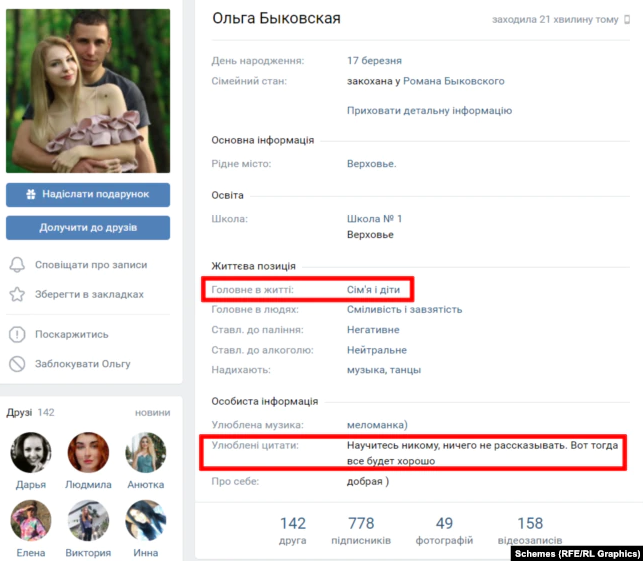Open the 778 підписників counter
The width and height of the screenshot is (643, 561).
click(x=361, y=530)
